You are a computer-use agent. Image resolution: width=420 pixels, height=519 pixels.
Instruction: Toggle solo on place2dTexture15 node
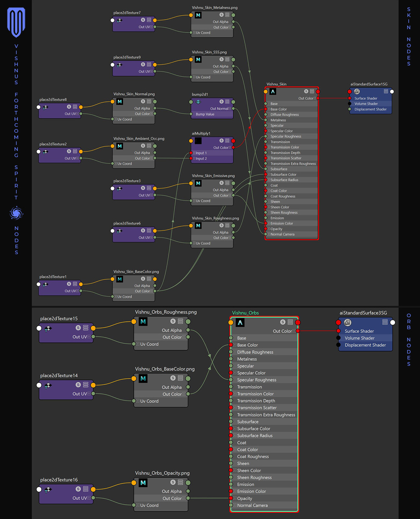(x=78, y=328)
